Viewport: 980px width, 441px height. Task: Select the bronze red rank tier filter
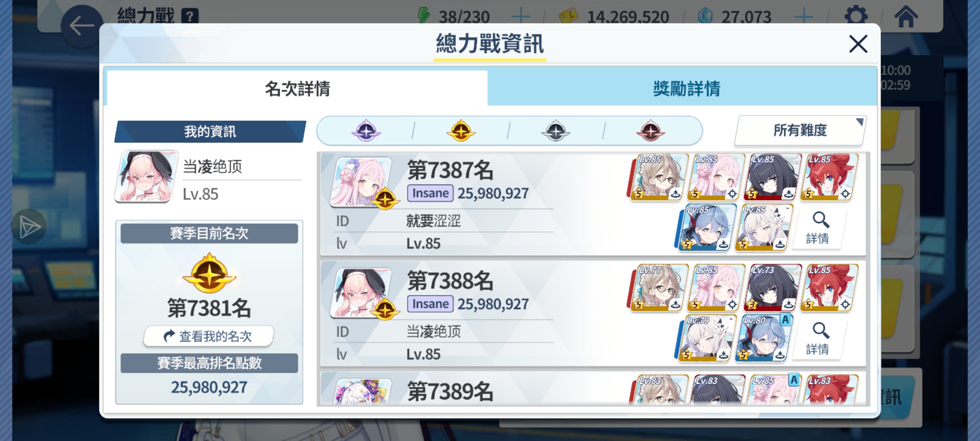[x=650, y=131]
